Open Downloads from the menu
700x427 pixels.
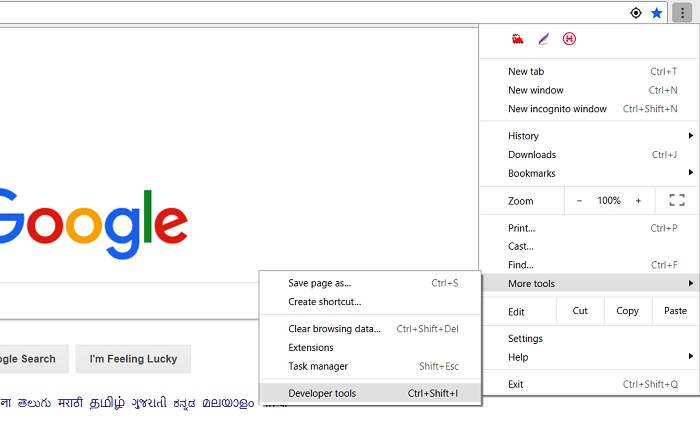point(590,155)
